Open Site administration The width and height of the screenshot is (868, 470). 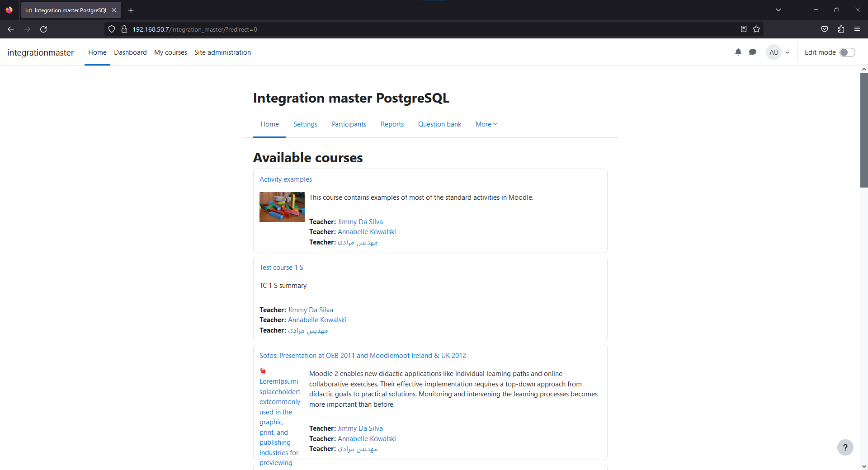tap(222, 52)
